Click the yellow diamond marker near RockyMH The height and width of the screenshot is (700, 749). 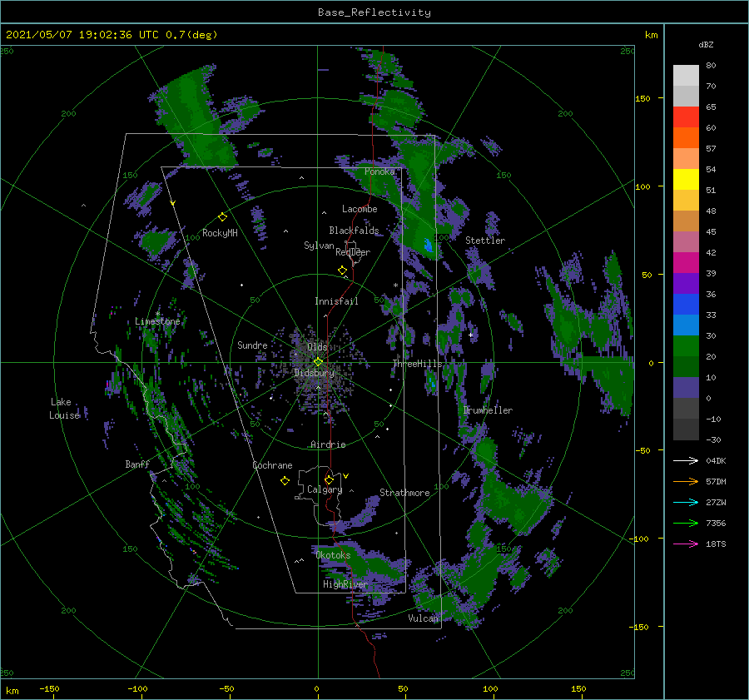[x=222, y=217]
